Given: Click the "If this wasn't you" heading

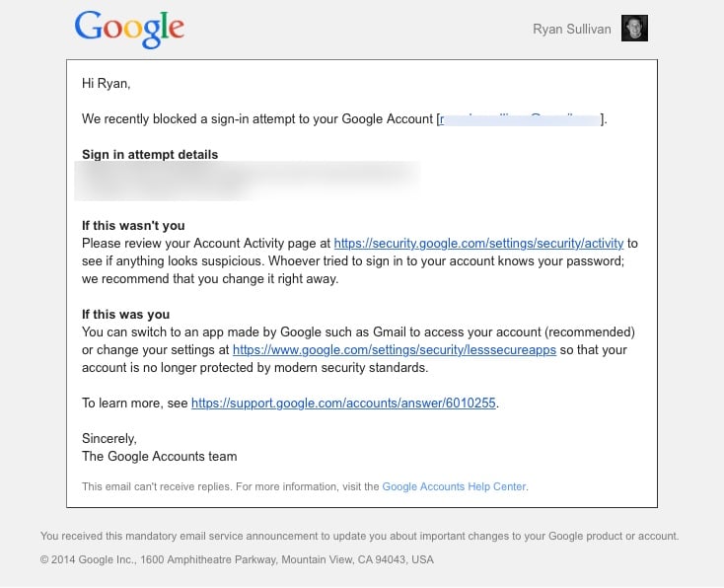Looking at the screenshot, I should [x=133, y=225].
